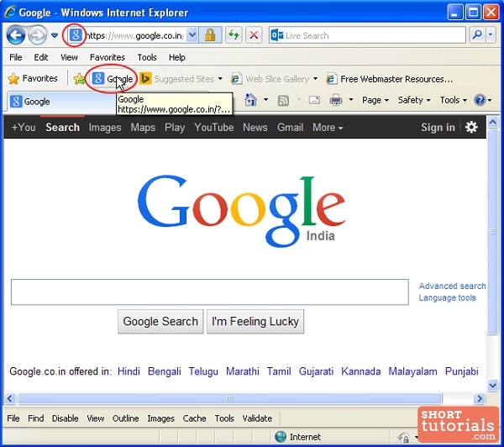This screenshot has width=504, height=447.
Task: Click the blue Help question icon
Action: 480,100
